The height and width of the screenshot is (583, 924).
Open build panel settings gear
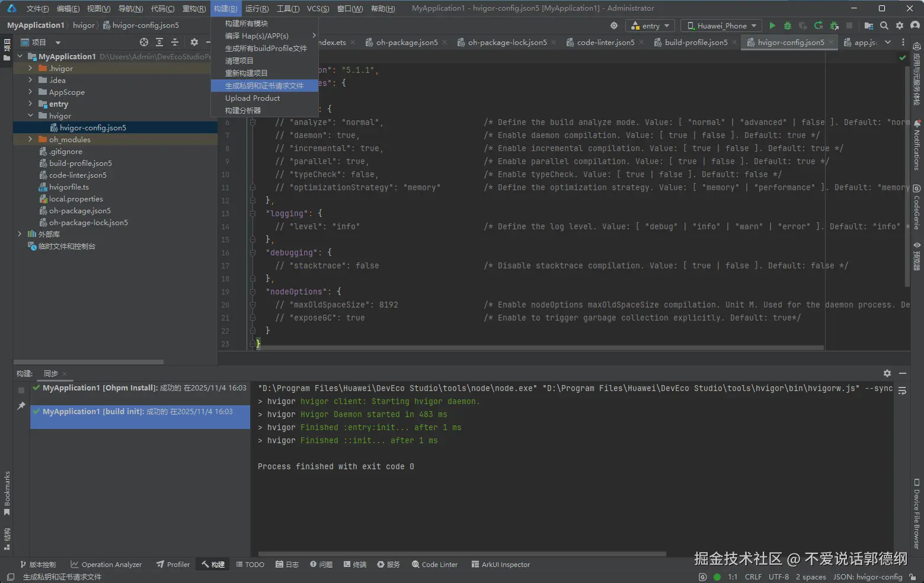(887, 373)
